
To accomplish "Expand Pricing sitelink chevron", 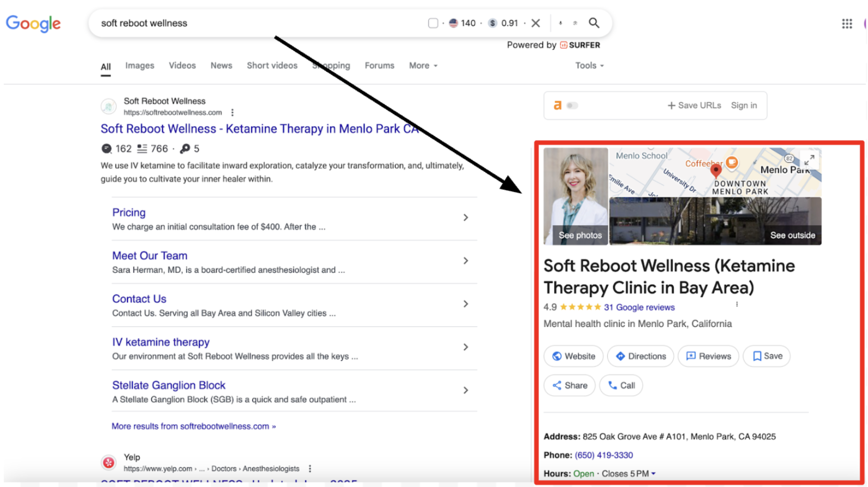I will coord(466,217).
